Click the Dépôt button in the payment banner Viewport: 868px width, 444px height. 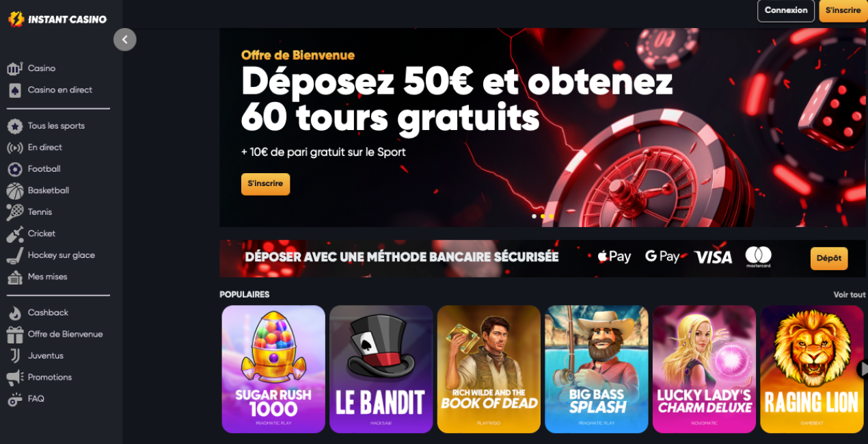coord(829,259)
